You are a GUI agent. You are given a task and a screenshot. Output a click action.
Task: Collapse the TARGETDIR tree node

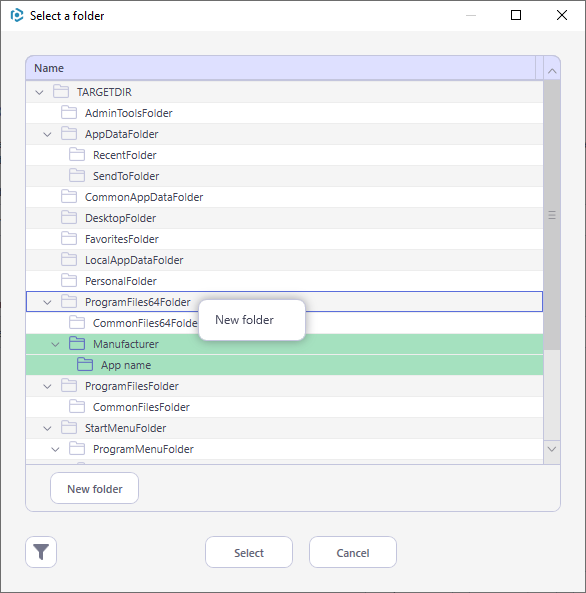[39, 92]
